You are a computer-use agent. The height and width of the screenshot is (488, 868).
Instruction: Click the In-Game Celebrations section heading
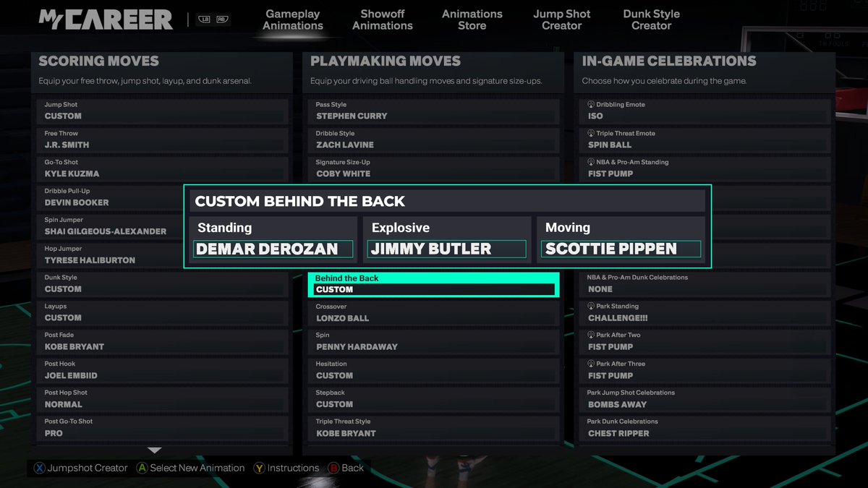[x=669, y=61]
